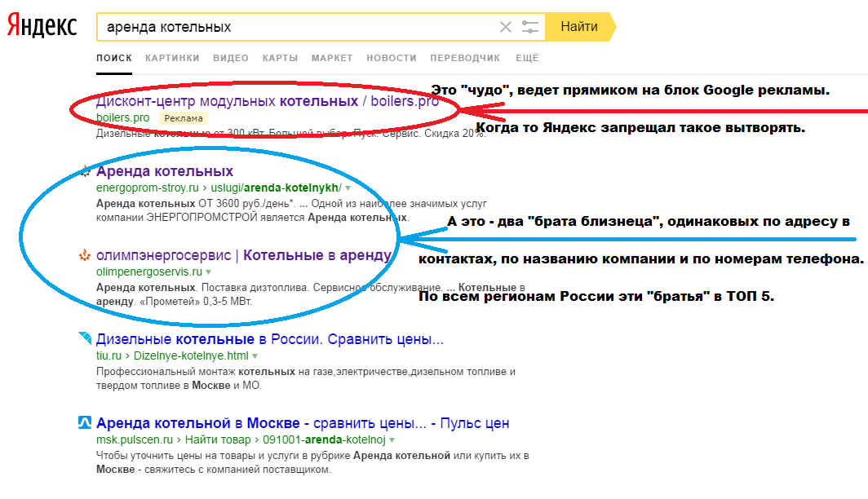This screenshot has width=868, height=499.
Task: Expand dropdown arrow after 091001-arenda-kotelnoj
Action: click(x=392, y=440)
